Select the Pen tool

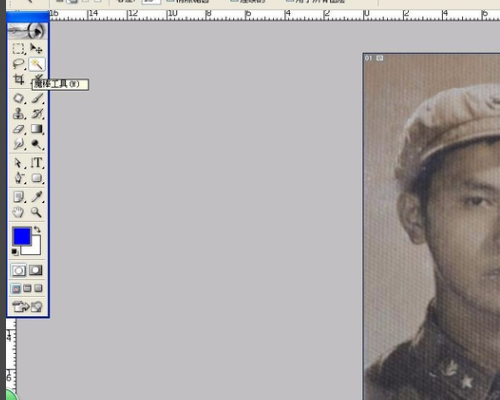click(x=18, y=178)
